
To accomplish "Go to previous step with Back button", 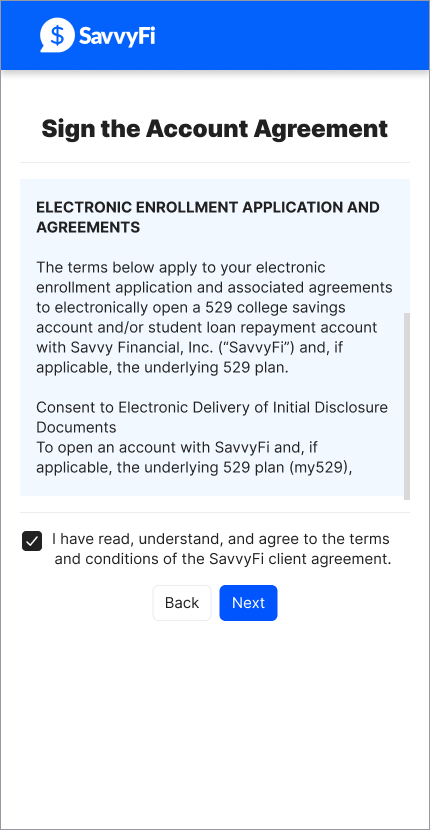I will (x=182, y=602).
